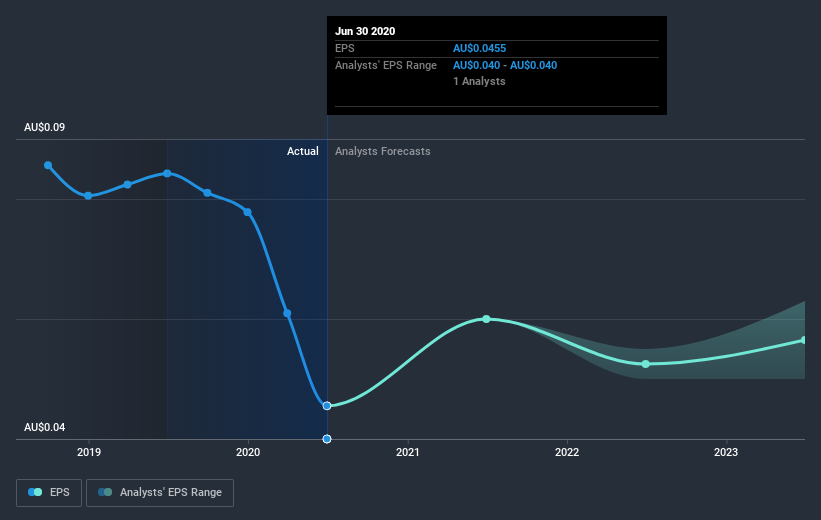Click the 2022 forecast data point
The height and width of the screenshot is (520, 821).
(646, 364)
